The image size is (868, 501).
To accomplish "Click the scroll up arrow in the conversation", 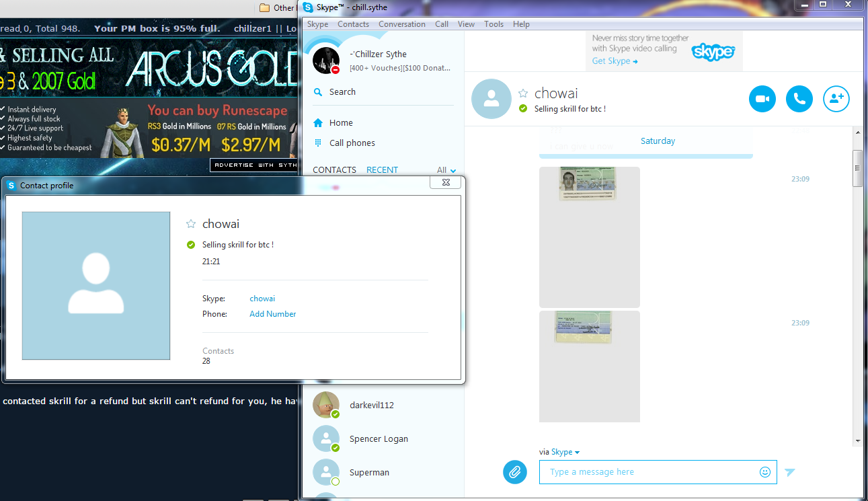I will point(857,132).
